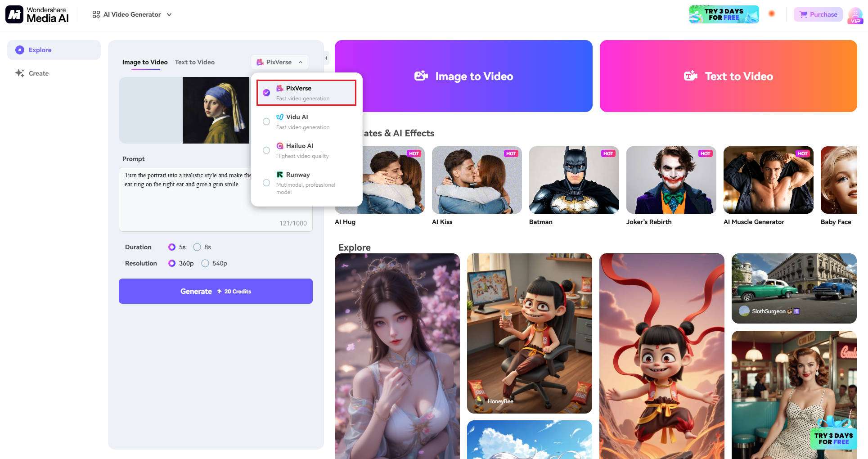The width and height of the screenshot is (868, 459).
Task: Click HOT badge on Batman template
Action: [608, 153]
